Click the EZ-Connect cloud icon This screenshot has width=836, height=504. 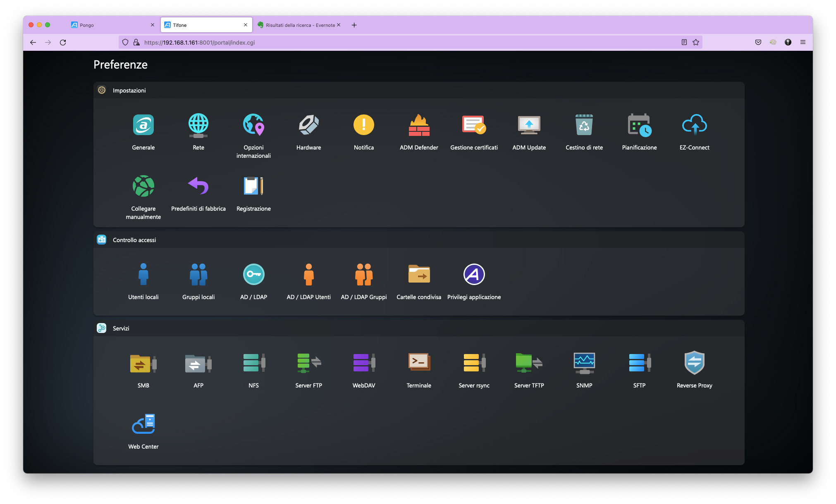pyautogui.click(x=694, y=125)
